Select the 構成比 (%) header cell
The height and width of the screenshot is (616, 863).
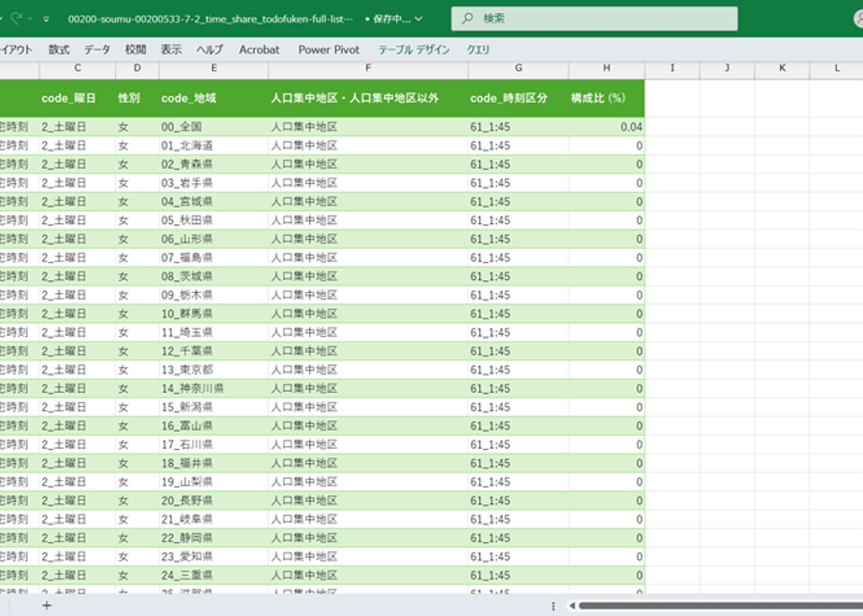point(606,98)
